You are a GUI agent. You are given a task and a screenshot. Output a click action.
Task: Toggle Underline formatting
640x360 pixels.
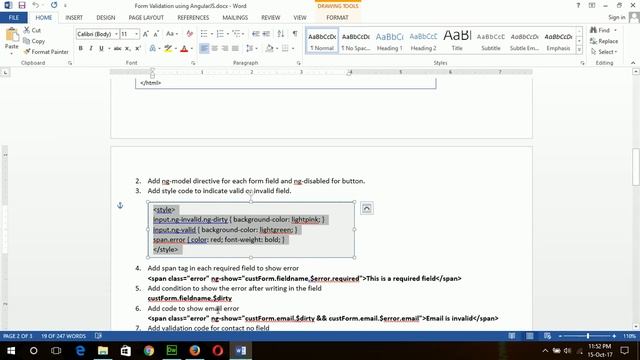[101, 49]
